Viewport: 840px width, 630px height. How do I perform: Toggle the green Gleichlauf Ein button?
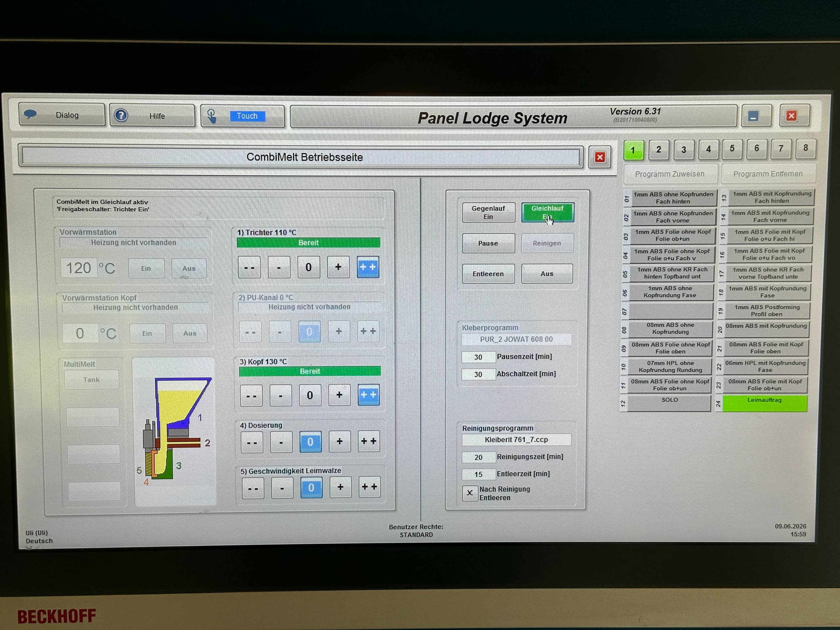click(547, 212)
